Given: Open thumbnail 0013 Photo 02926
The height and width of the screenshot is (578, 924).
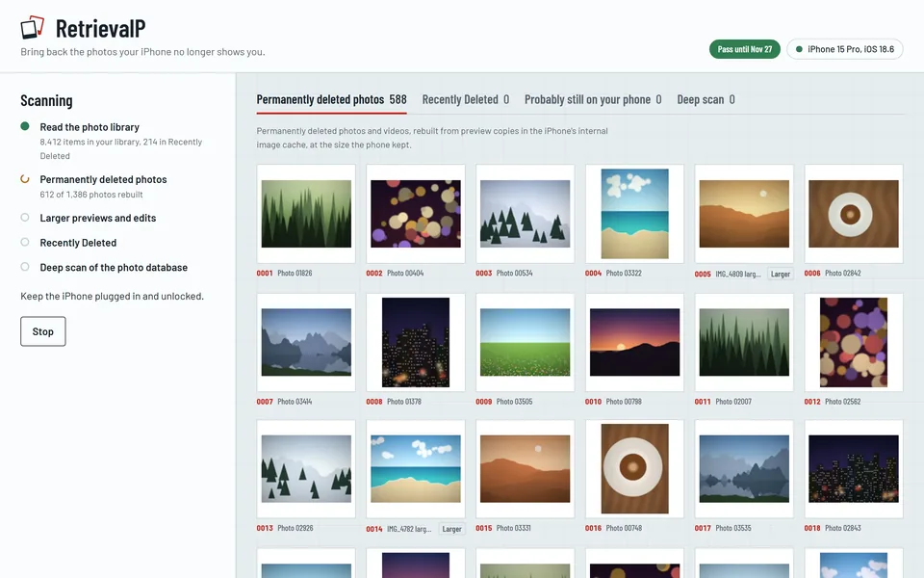Looking at the screenshot, I should tap(306, 469).
